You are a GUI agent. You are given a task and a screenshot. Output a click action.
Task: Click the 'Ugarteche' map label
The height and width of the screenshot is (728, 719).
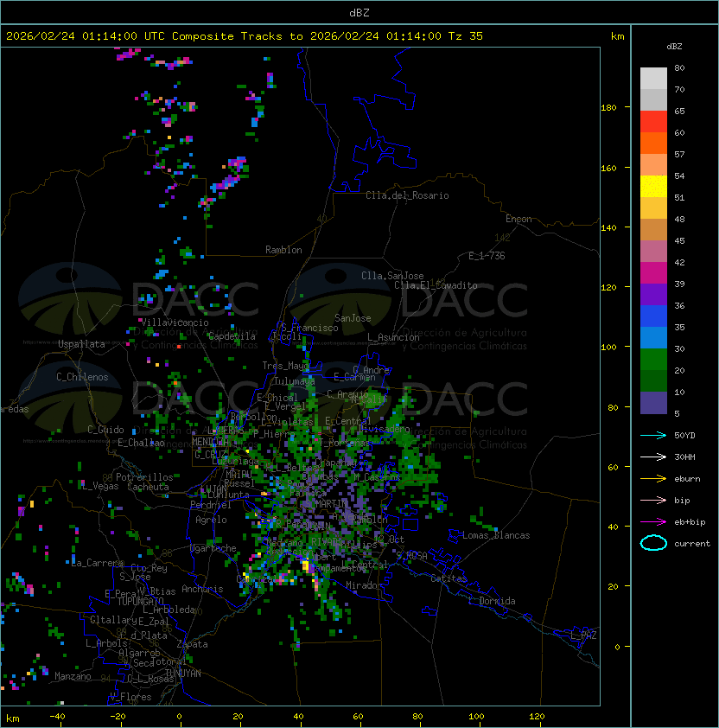(x=213, y=548)
